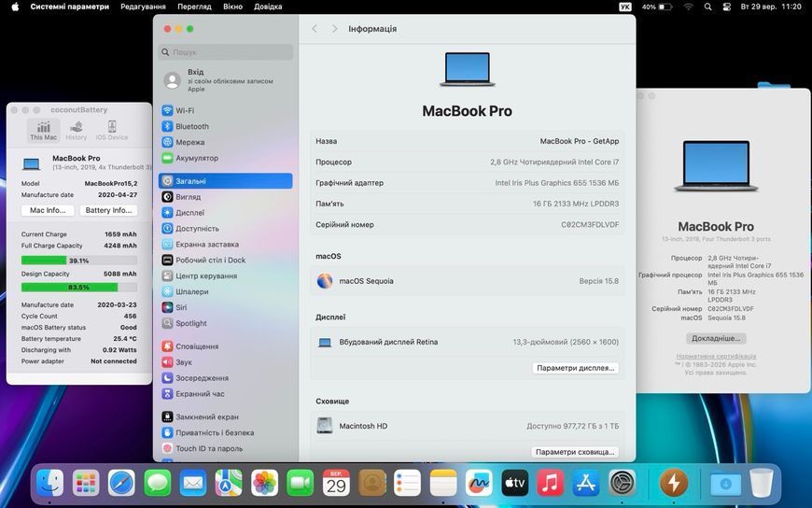Select Екранна заставка in sidebar
This screenshot has height=508, width=812.
(225, 244)
